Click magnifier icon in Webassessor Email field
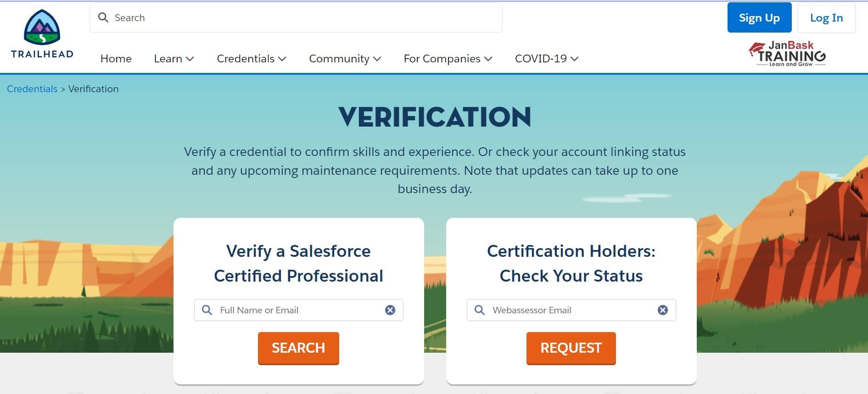 (480, 310)
